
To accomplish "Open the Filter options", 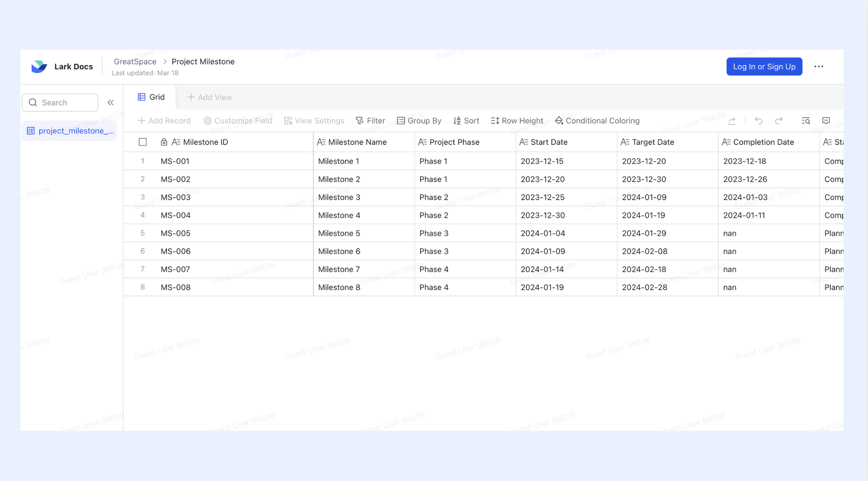I will pos(370,121).
